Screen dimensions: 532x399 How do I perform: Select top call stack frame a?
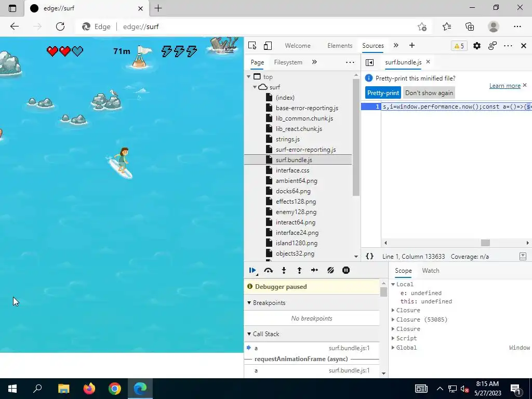coord(312,348)
